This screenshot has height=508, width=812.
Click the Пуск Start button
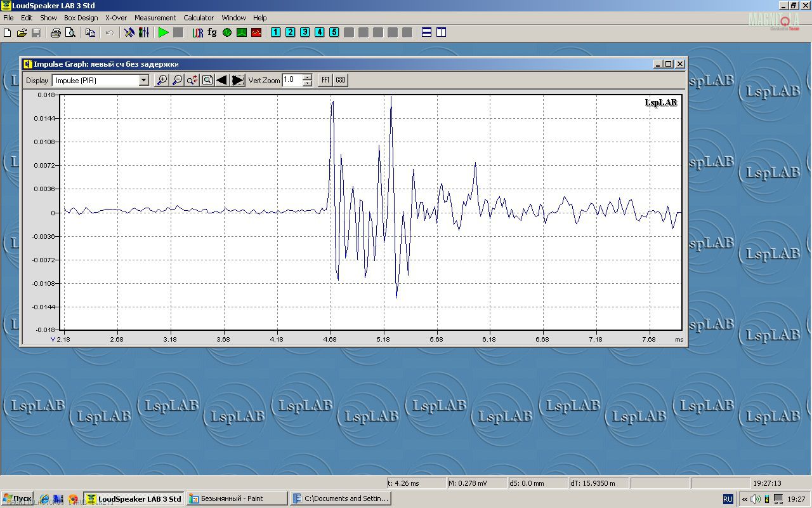(17, 498)
